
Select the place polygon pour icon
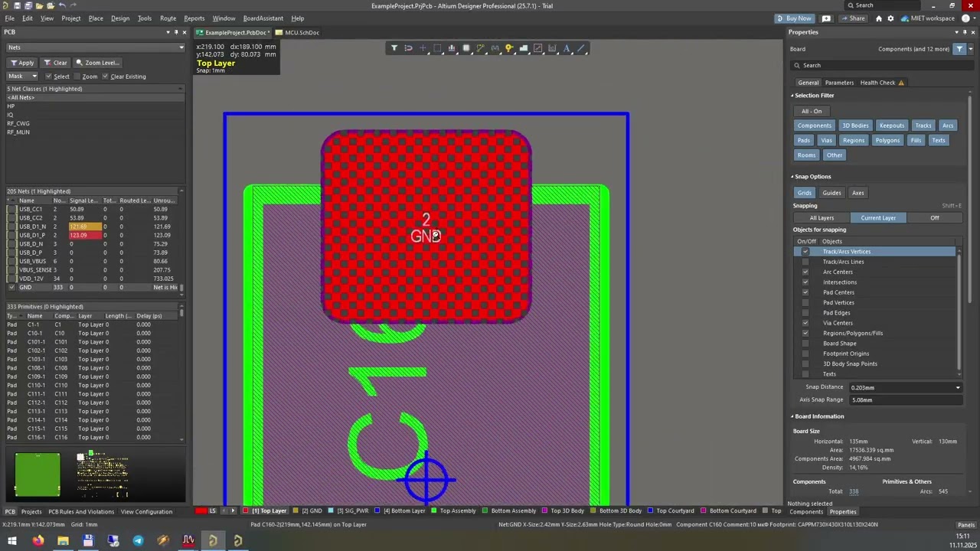tap(524, 48)
